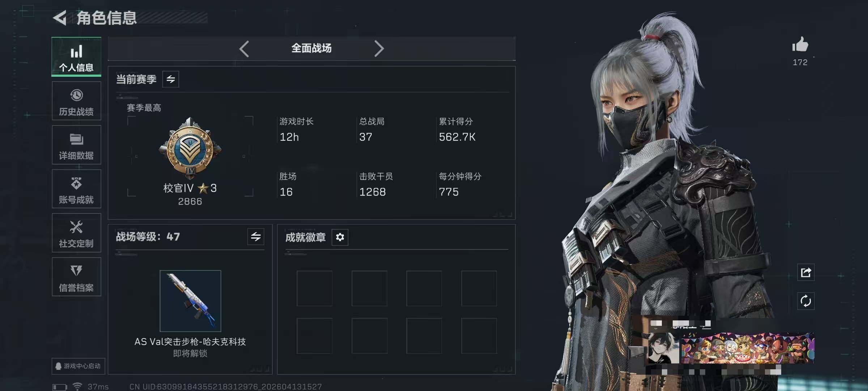This screenshot has width=868, height=391.
Task: Open 详细数据 detailed data panel
Action: click(x=76, y=145)
